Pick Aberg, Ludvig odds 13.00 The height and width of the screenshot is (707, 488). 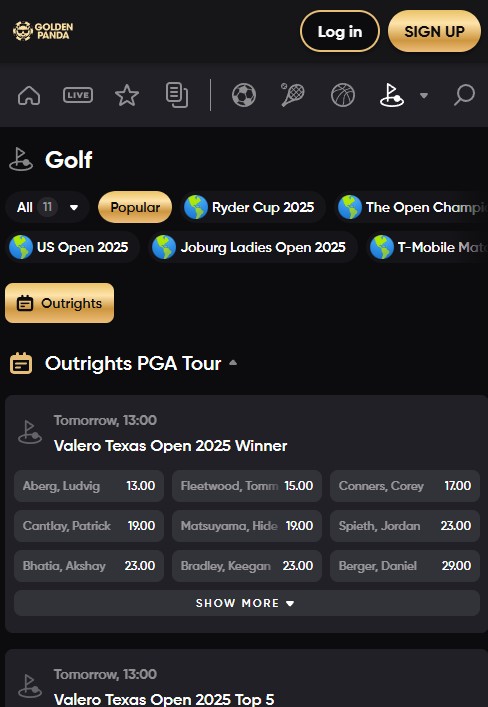[x=89, y=486]
